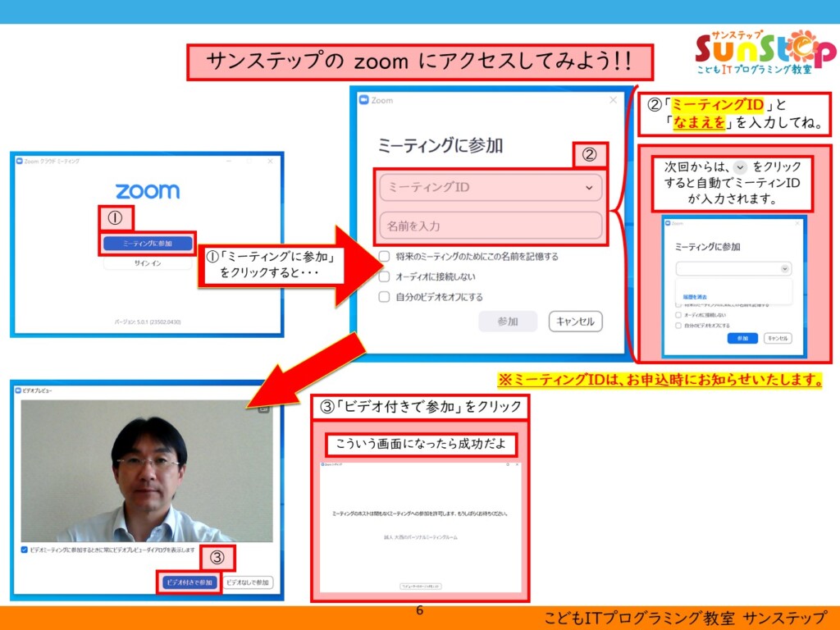Check オーディオに接続しない in large join dialog
This screenshot has height=630, width=840.
(x=384, y=276)
